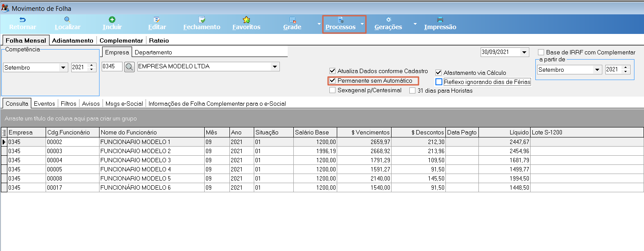Click the Incluir add button
Viewport: 644px width, 251px height.
pos(112,23)
